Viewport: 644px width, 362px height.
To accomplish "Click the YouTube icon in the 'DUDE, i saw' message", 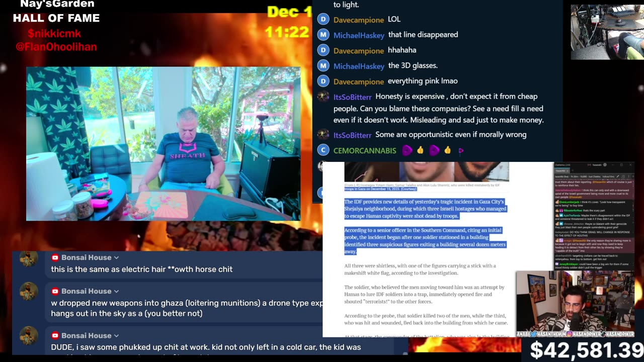I will 55,335.
